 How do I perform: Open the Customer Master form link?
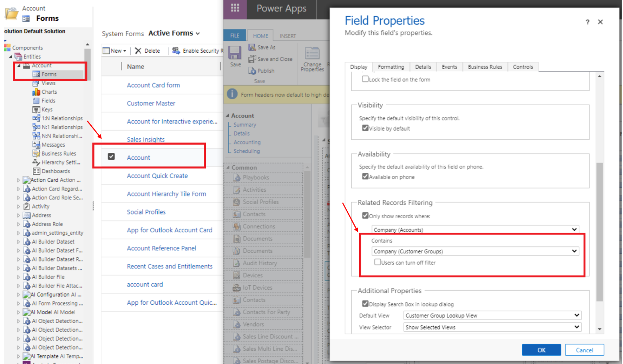(151, 103)
